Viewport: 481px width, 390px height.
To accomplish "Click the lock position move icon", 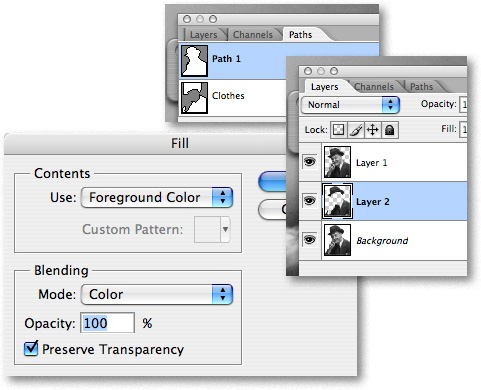I will tap(372, 130).
